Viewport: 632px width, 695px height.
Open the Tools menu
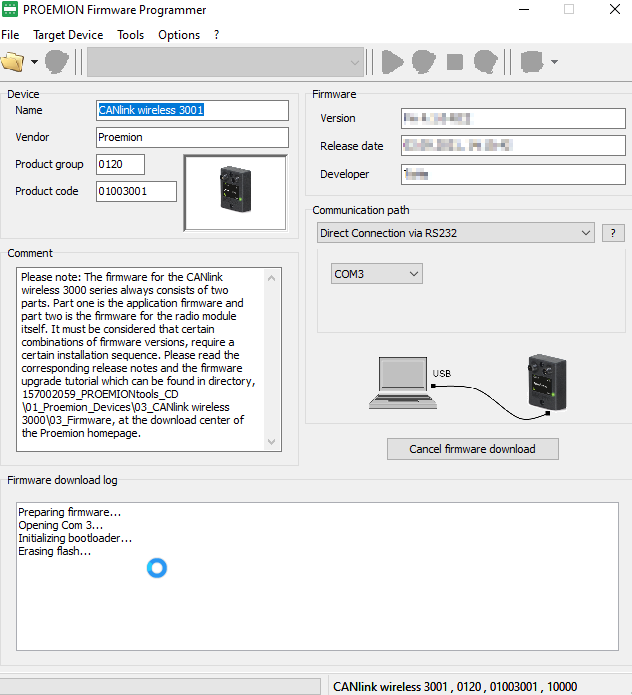click(130, 35)
